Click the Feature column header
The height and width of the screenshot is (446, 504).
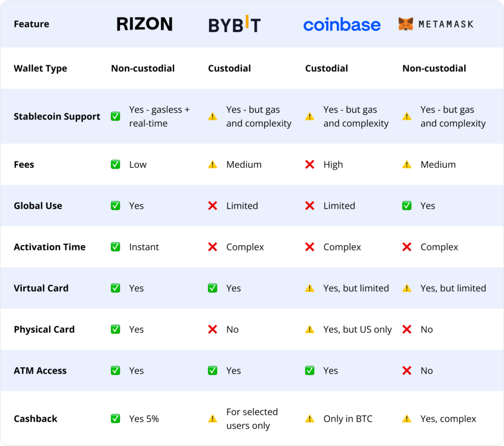click(x=31, y=24)
